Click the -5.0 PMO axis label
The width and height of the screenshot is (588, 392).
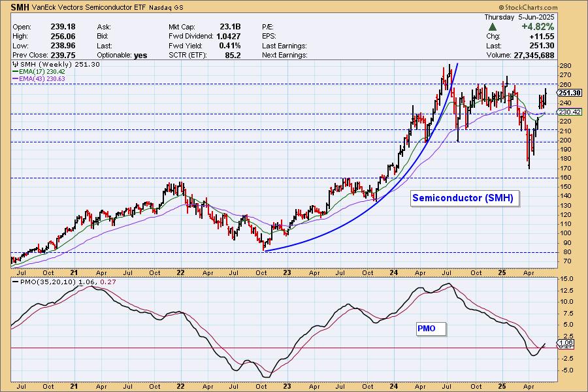click(x=566, y=370)
